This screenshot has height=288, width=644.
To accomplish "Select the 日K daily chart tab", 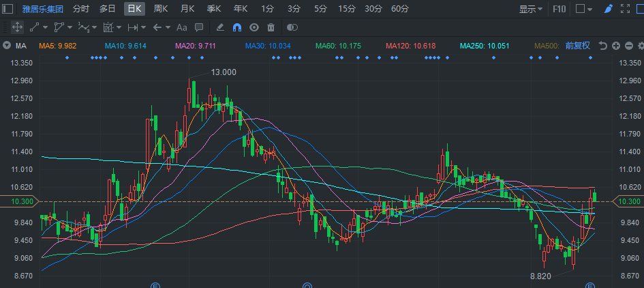I will (x=134, y=9).
